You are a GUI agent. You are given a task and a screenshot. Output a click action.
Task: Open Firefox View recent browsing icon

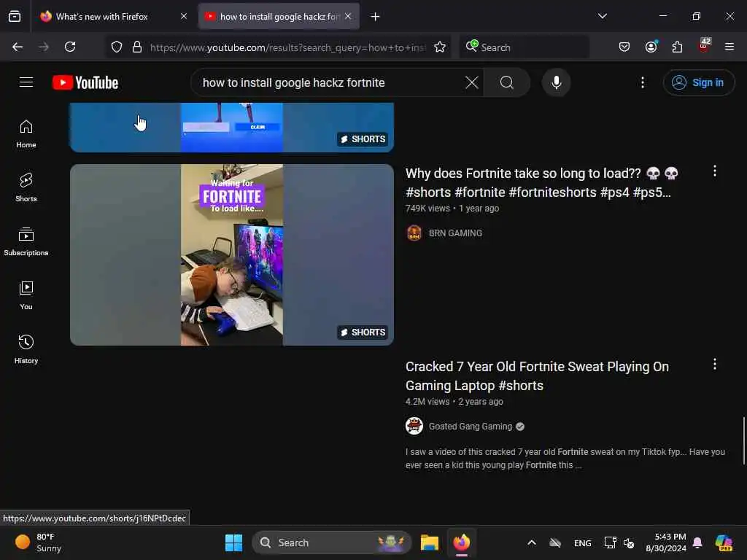coord(15,17)
